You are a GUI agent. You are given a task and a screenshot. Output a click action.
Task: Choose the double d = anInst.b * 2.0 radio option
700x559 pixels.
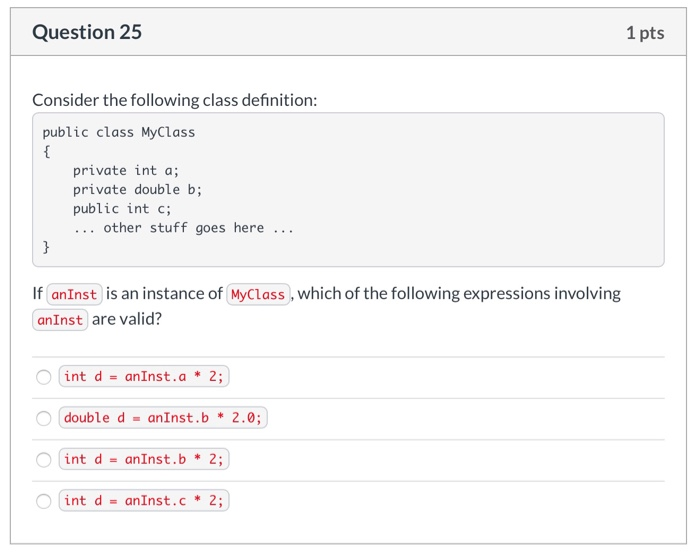[x=43, y=418]
